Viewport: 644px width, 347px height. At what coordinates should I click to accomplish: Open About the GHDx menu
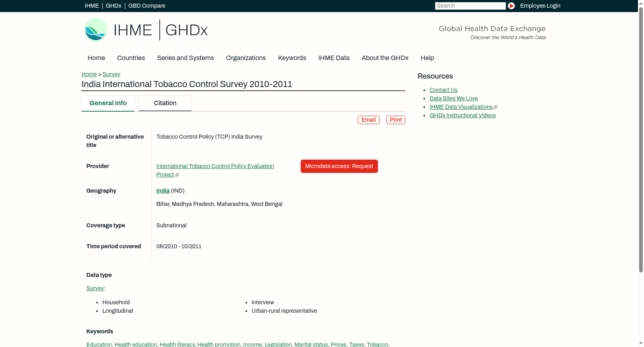[x=385, y=58]
